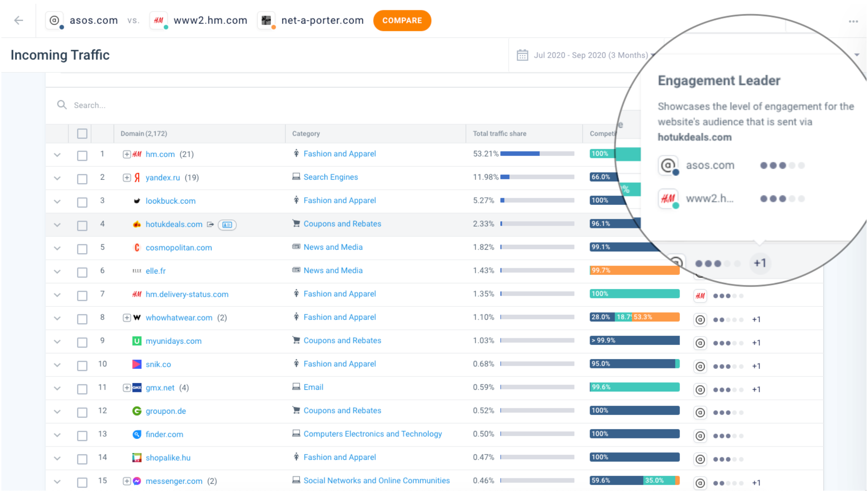868x491 pixels.
Task: Check the box for shopalike.hu row
Action: click(x=82, y=459)
